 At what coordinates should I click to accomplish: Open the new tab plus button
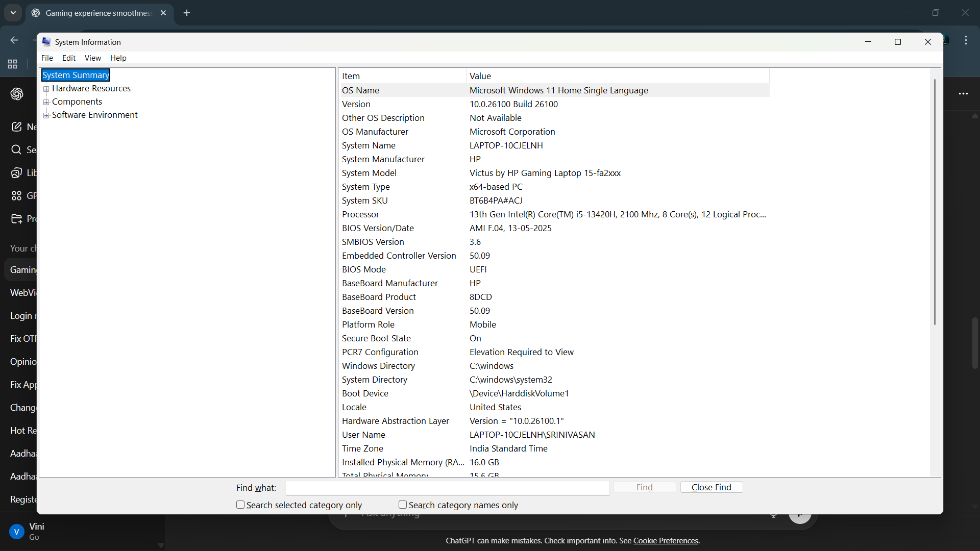[187, 13]
